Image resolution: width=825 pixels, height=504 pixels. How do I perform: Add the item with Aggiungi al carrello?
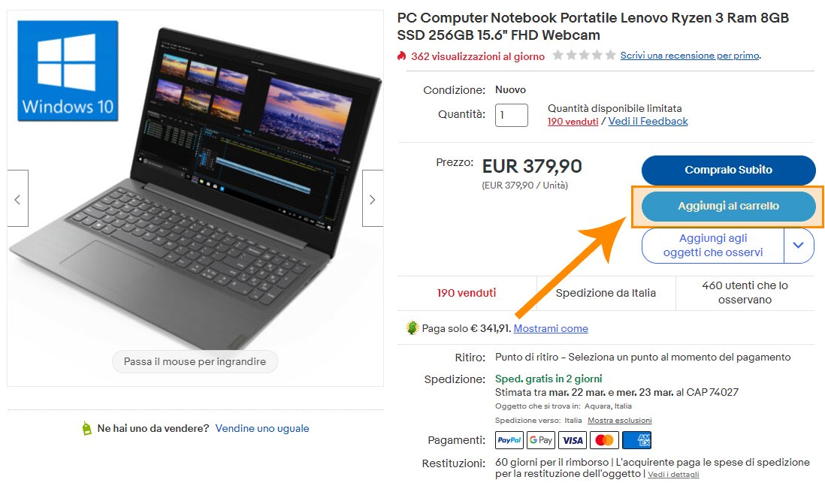[x=728, y=207]
